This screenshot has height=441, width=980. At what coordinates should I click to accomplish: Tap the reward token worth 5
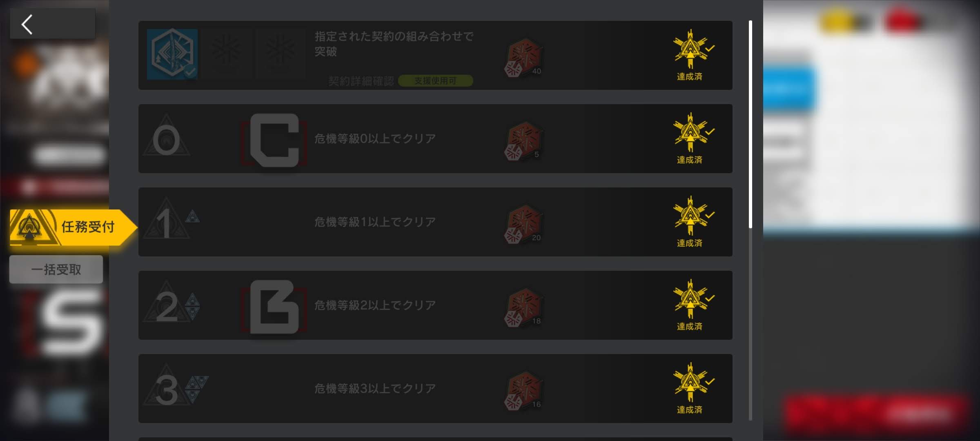coord(523,141)
